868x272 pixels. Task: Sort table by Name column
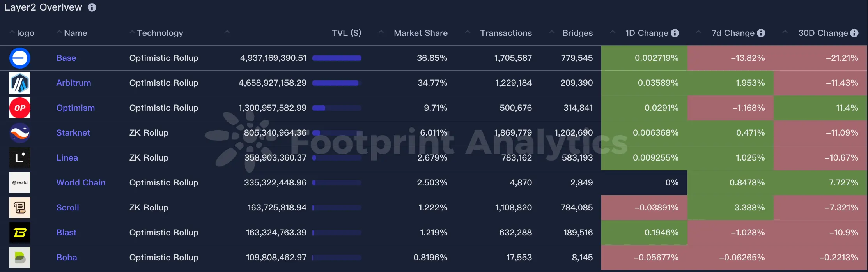75,33
